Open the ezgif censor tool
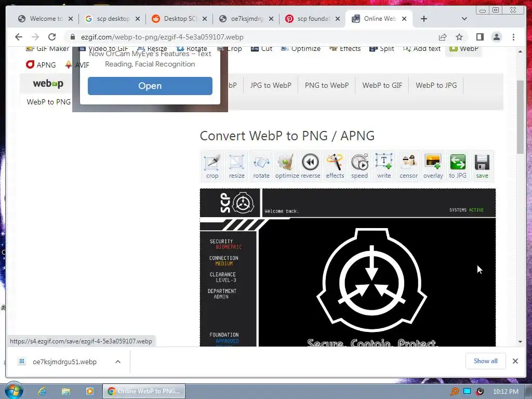The image size is (532, 399). pyautogui.click(x=408, y=166)
